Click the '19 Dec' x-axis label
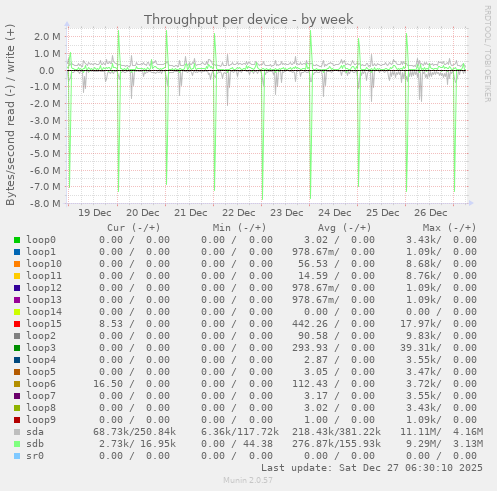Image resolution: width=497 pixels, height=491 pixels. tap(95, 213)
